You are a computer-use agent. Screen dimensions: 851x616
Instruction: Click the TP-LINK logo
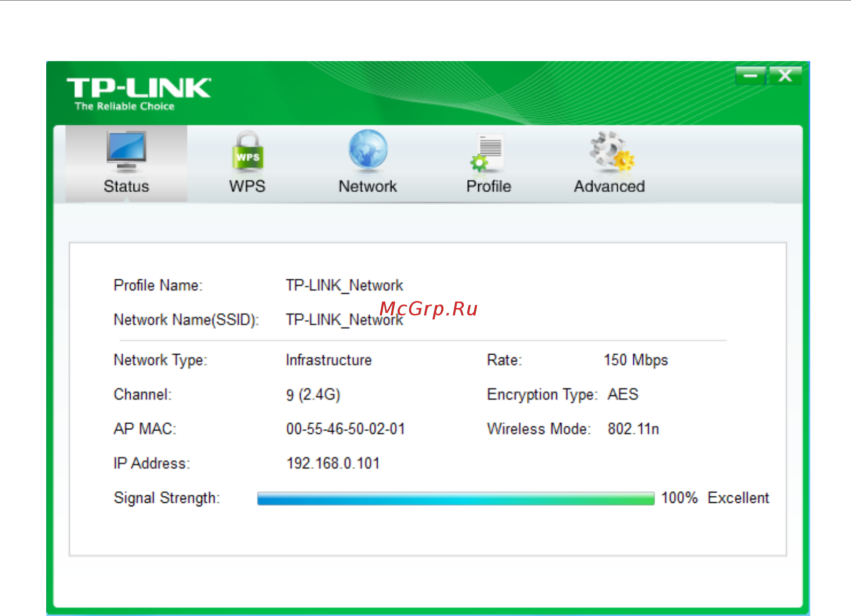[x=139, y=88]
